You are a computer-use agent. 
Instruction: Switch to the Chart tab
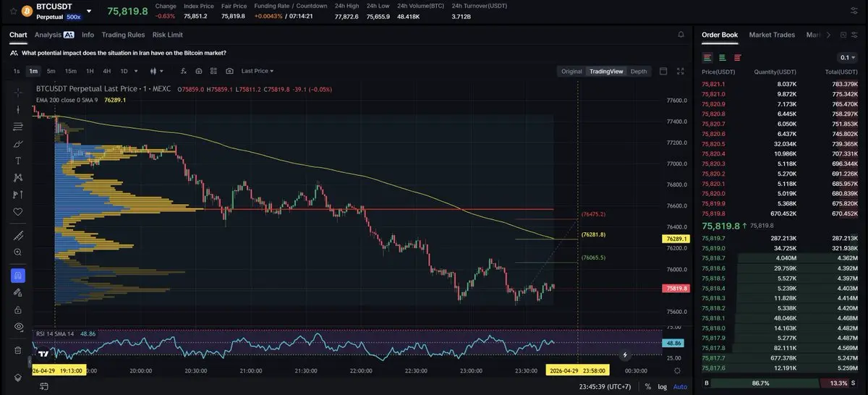[18, 35]
